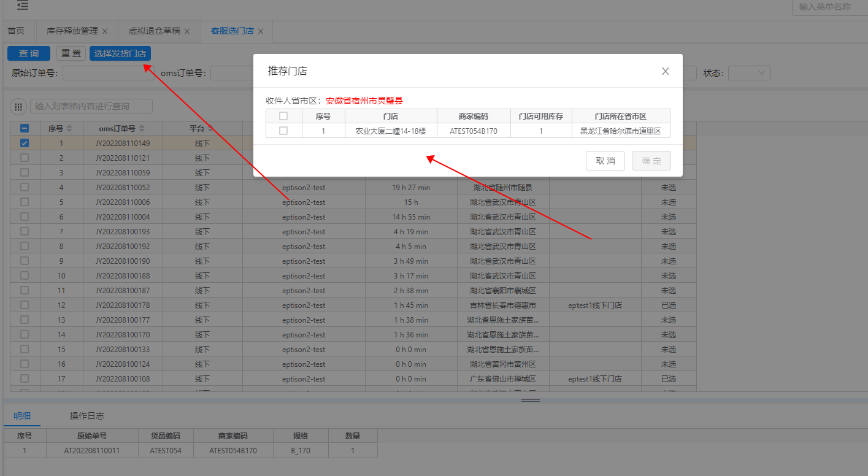Click the horizontal panel splitter handle
Viewport: 868px width, 476px height.
(x=530, y=401)
